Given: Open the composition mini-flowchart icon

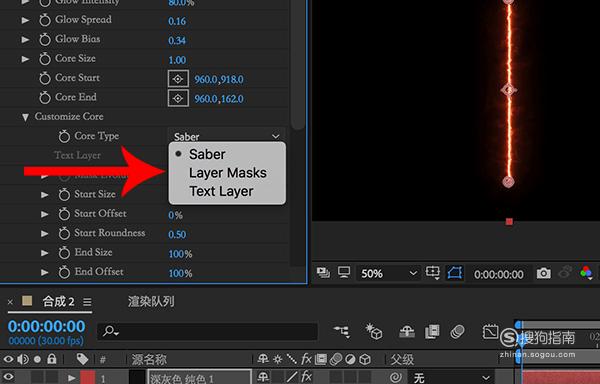Looking at the screenshot, I should click(x=341, y=331).
